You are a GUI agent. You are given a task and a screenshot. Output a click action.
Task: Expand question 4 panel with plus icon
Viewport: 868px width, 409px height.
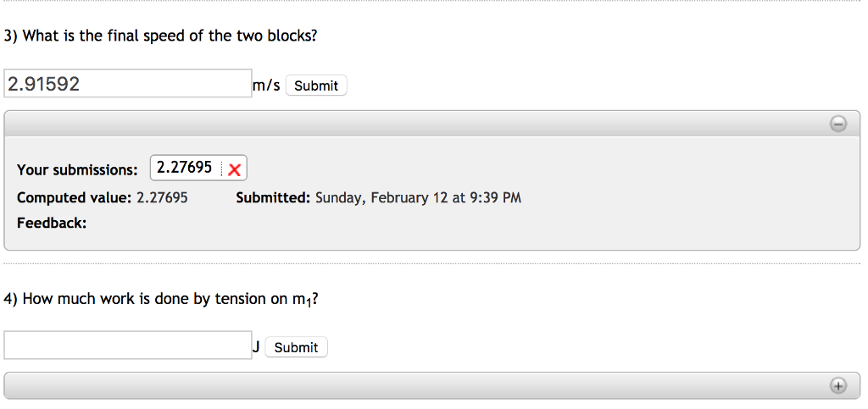(837, 386)
